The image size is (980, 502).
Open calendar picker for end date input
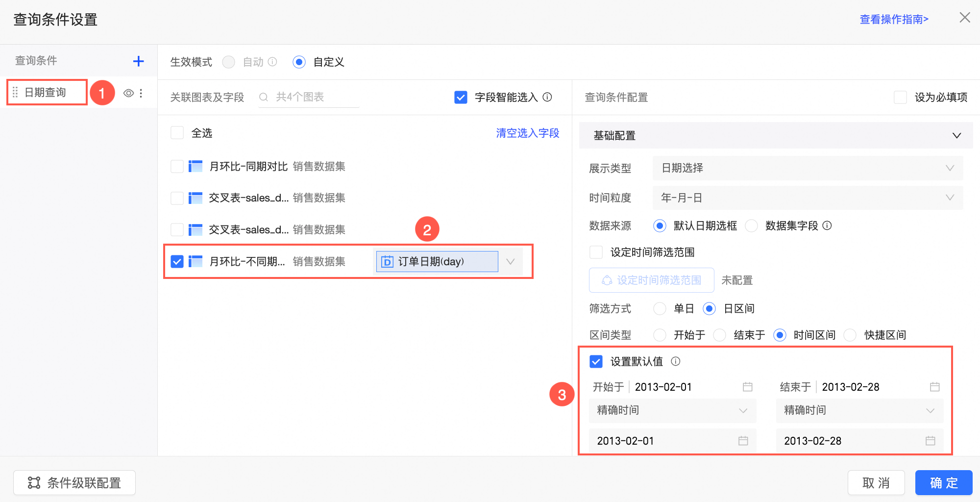(930, 441)
